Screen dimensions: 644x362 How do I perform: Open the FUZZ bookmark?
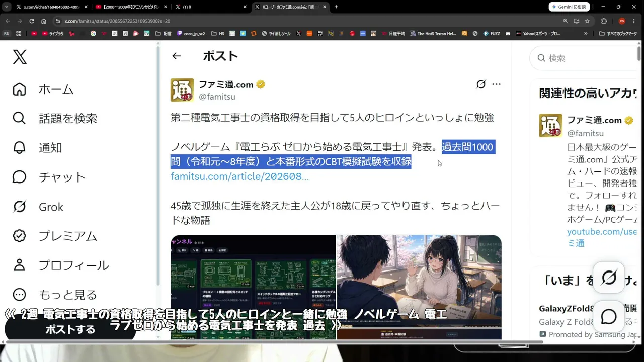(492, 34)
